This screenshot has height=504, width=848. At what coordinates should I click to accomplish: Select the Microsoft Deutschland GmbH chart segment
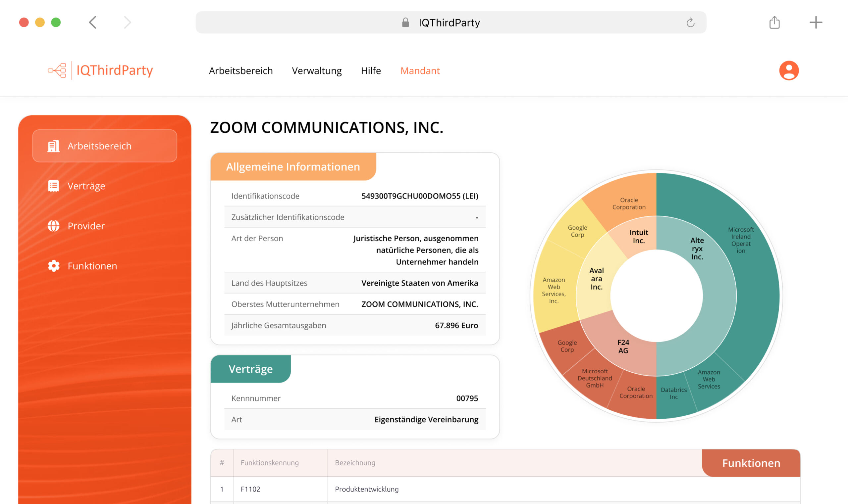(595, 378)
